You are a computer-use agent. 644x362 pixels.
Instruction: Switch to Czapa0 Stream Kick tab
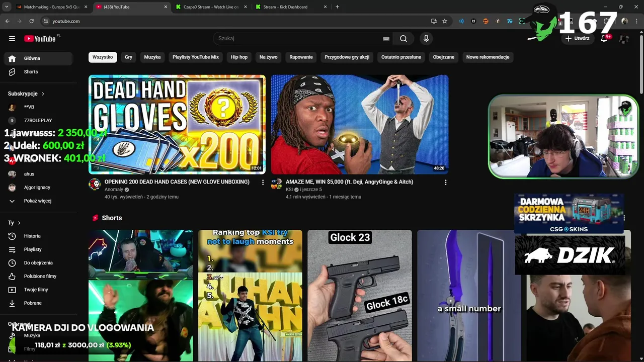click(x=211, y=7)
